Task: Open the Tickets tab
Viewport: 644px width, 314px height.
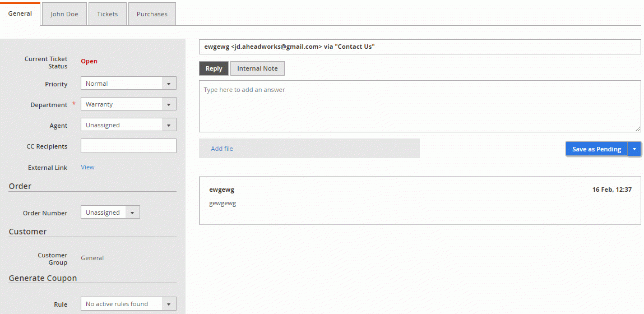Action: [107, 14]
